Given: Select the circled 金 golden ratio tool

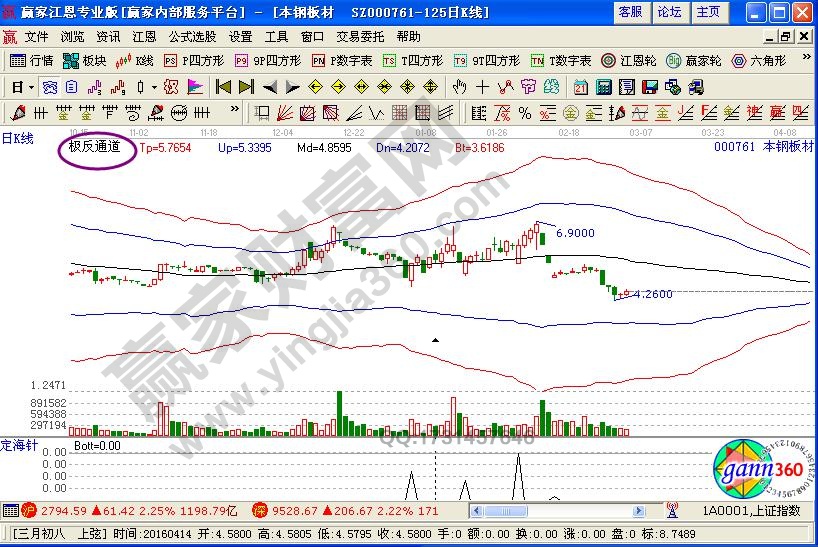Looking at the screenshot, I should 571,113.
